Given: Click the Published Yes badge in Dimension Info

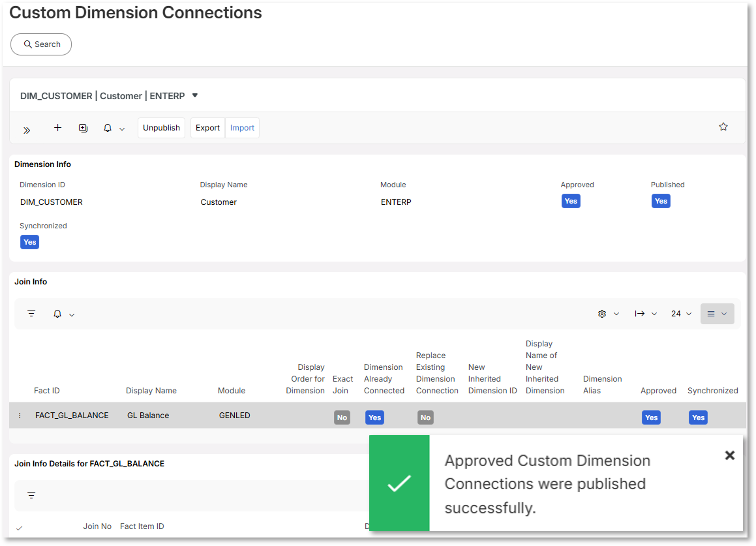Looking at the screenshot, I should pos(661,201).
